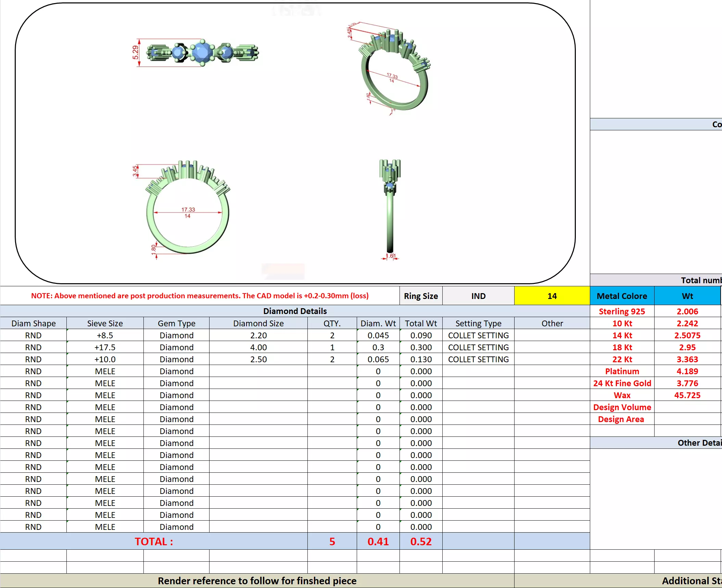This screenshot has width=722, height=588.
Task: Select the total quantity 5 cell
Action: (332, 541)
